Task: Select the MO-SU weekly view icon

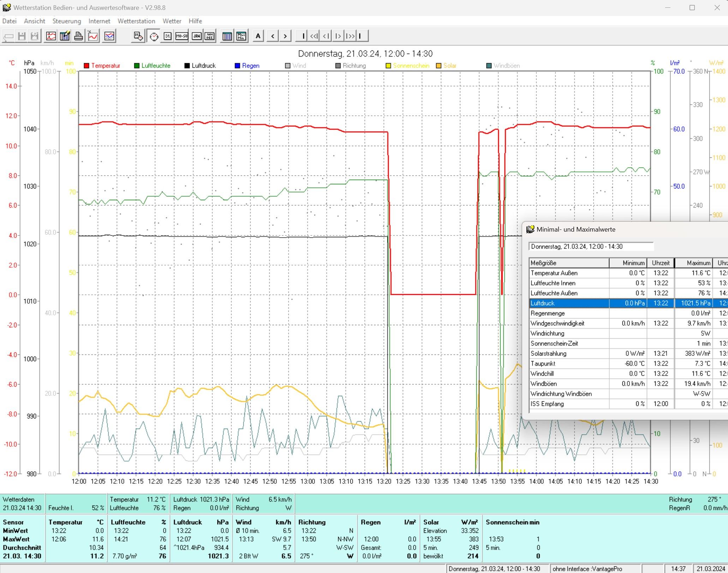Action: coord(182,36)
